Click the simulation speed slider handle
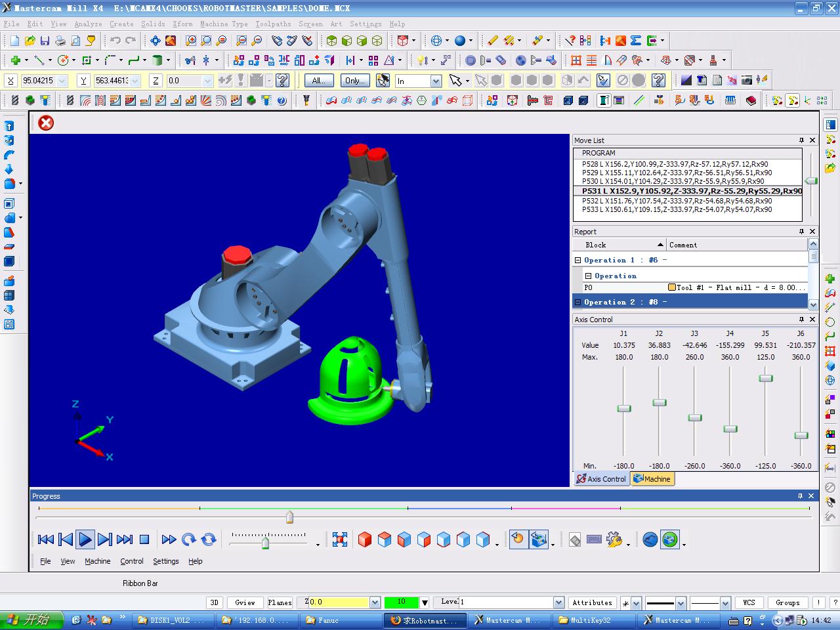The height and width of the screenshot is (630, 840). point(265,543)
